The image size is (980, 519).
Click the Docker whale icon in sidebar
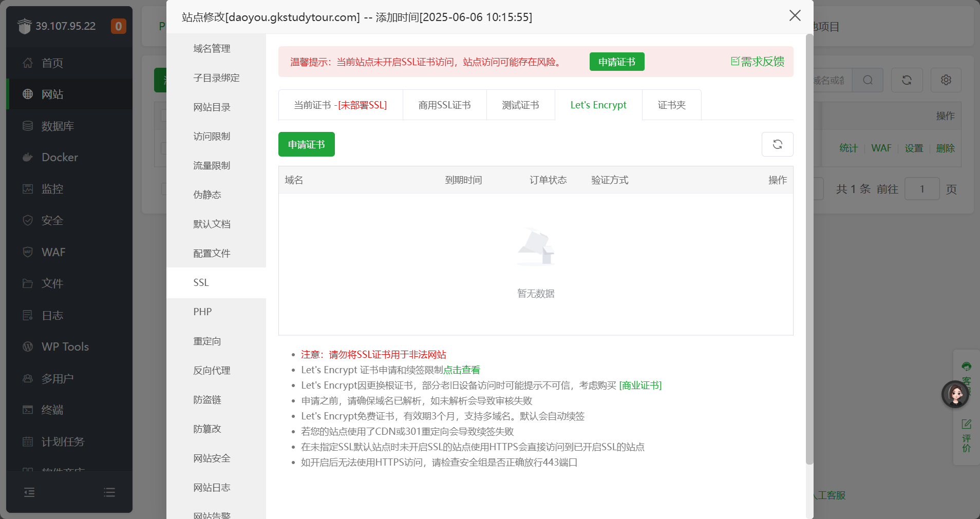click(x=28, y=157)
